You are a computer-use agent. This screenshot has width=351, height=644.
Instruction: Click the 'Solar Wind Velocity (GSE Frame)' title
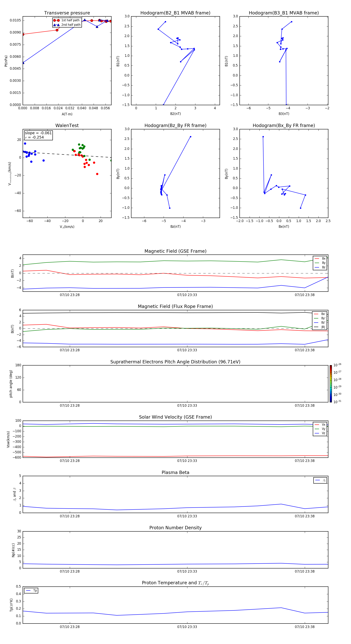175,417
